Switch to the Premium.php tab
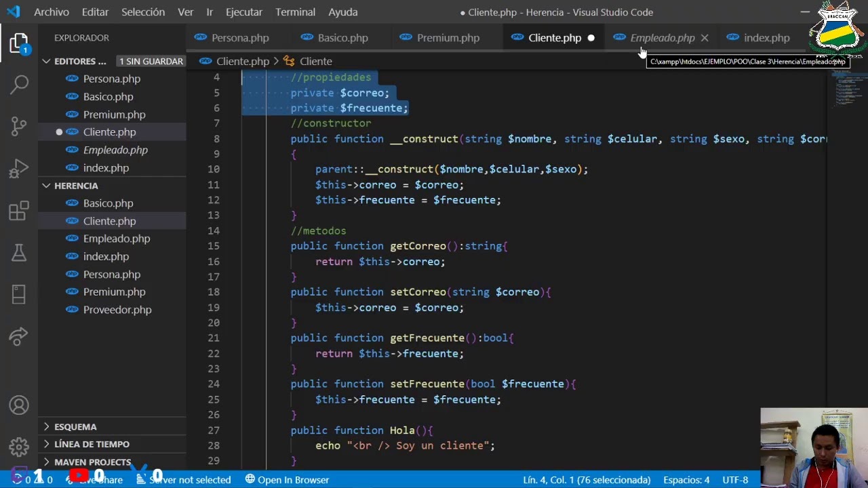 click(448, 38)
